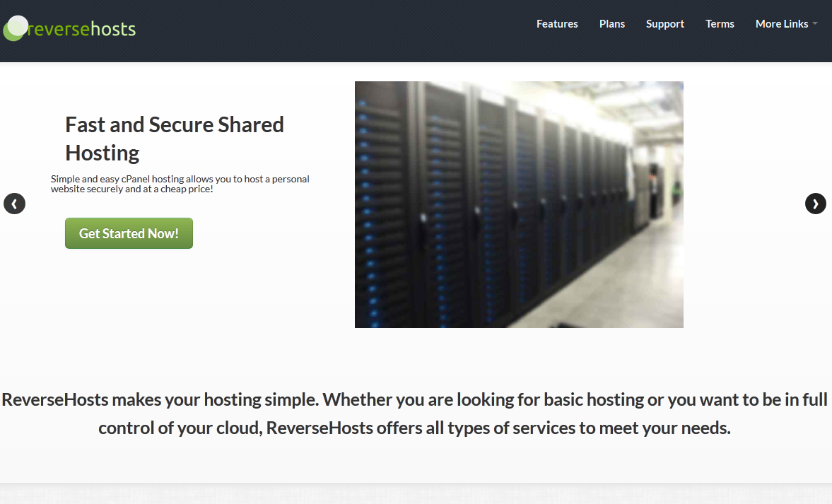The height and width of the screenshot is (504, 832).
Task: Click blue server lights in the photo
Action: (x=368, y=212)
